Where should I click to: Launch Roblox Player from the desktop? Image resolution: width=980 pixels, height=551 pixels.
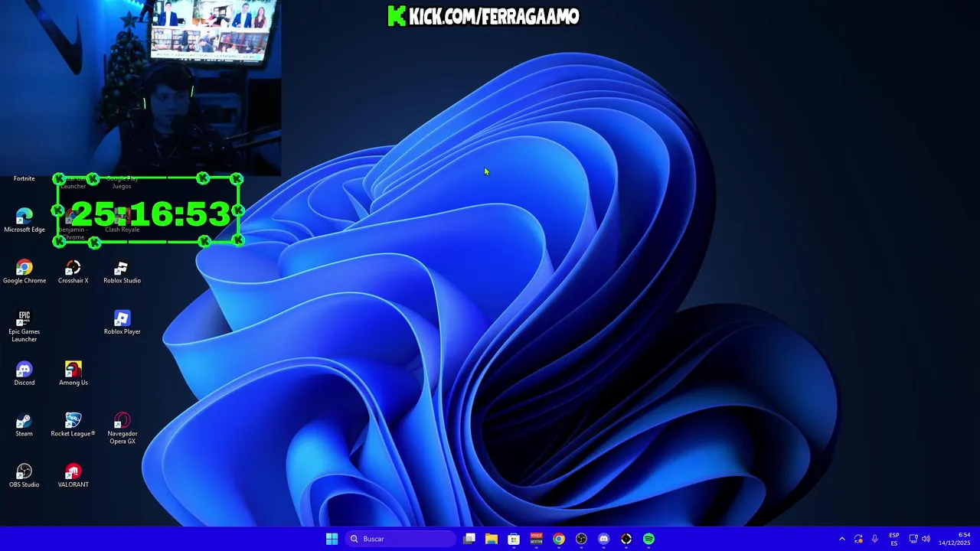pos(122,322)
